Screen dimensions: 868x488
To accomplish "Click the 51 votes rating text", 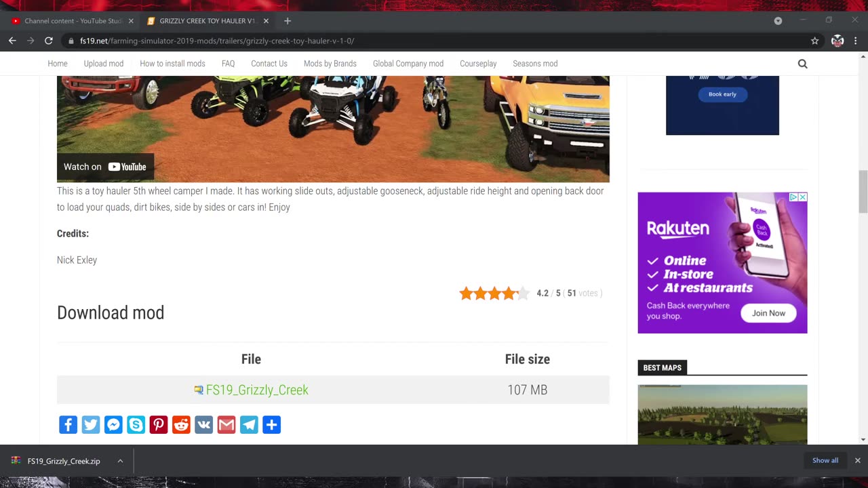I will [x=582, y=293].
